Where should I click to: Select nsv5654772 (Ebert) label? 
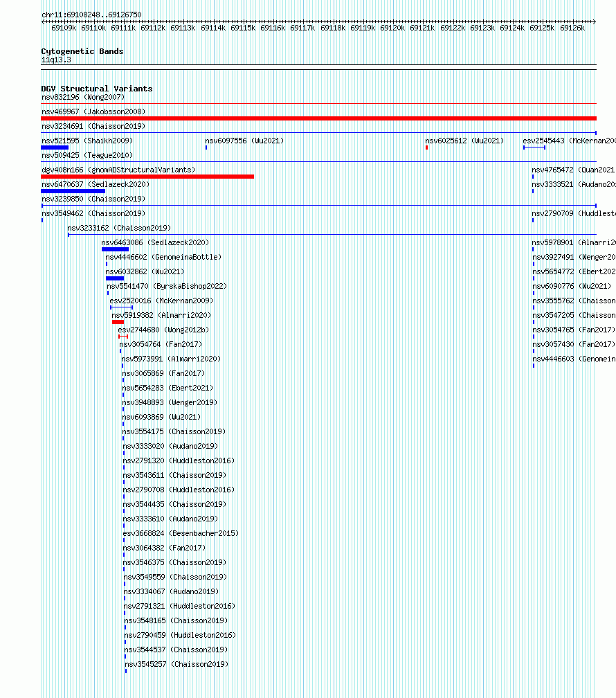tap(574, 271)
